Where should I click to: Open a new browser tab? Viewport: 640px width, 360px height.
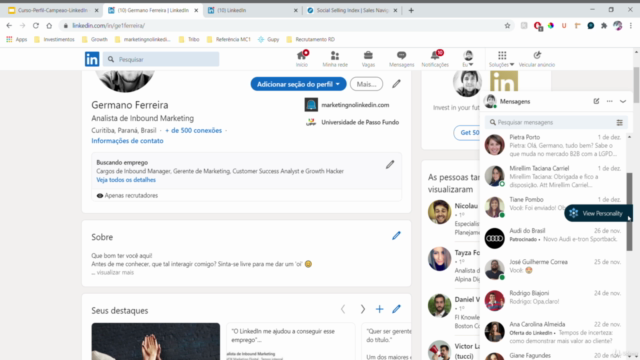pyautogui.click(x=411, y=10)
